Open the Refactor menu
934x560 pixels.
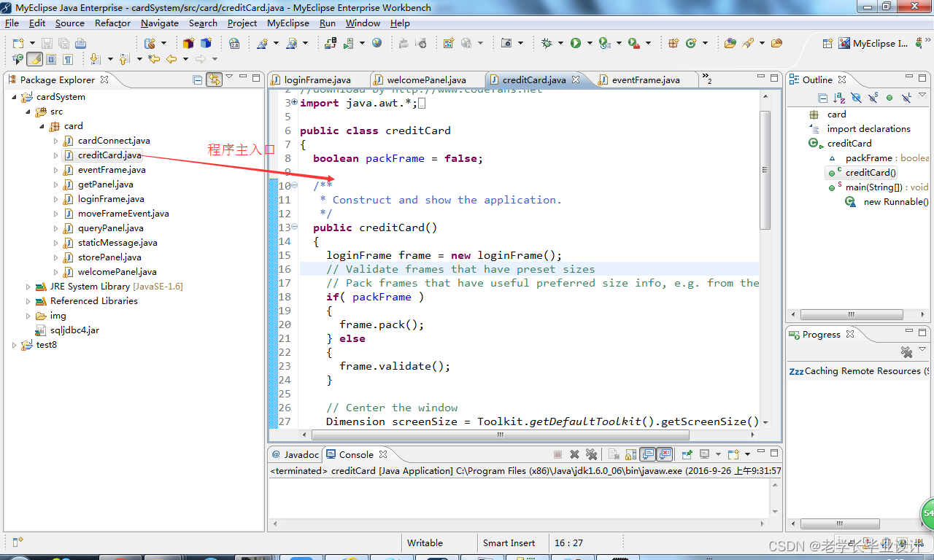112,23
